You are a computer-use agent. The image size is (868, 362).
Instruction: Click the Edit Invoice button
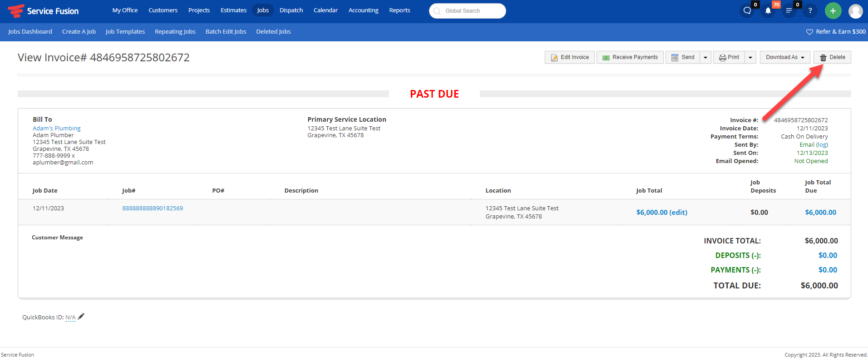(570, 57)
